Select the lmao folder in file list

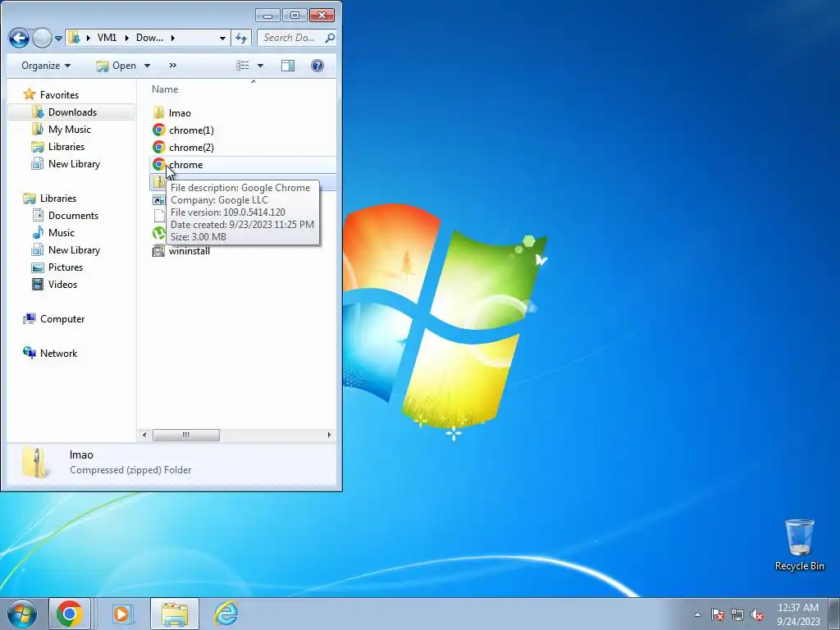click(x=180, y=113)
